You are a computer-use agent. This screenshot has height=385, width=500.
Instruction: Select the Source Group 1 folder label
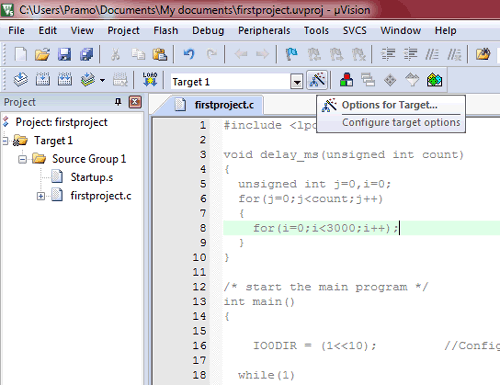pos(89,159)
